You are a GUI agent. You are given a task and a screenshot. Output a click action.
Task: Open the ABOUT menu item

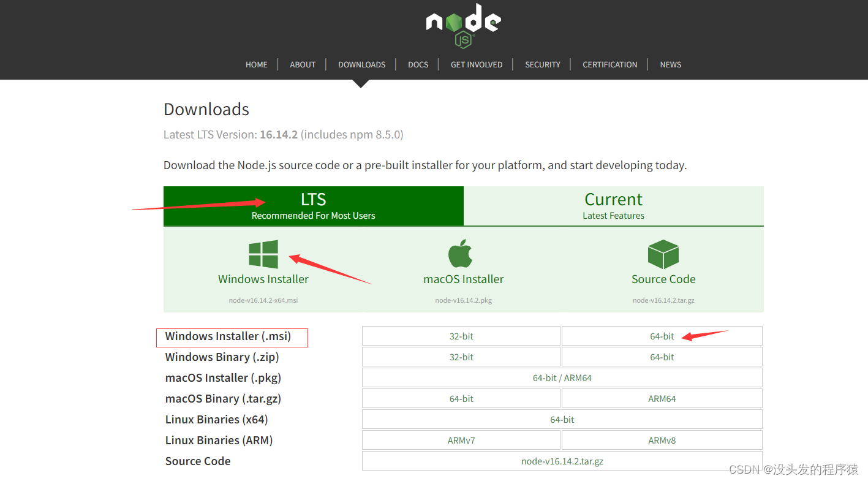click(303, 64)
